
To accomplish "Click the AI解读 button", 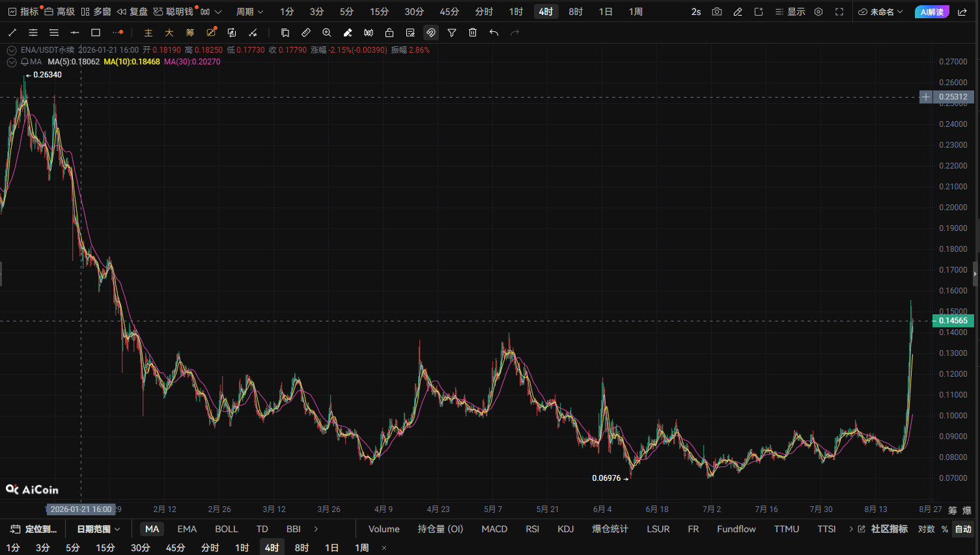I will pos(932,12).
